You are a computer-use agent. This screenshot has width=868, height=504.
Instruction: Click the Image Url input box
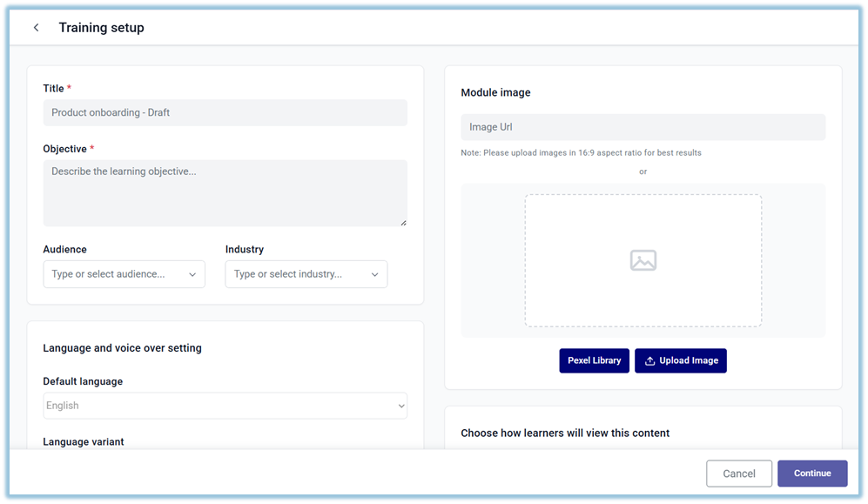(x=643, y=127)
